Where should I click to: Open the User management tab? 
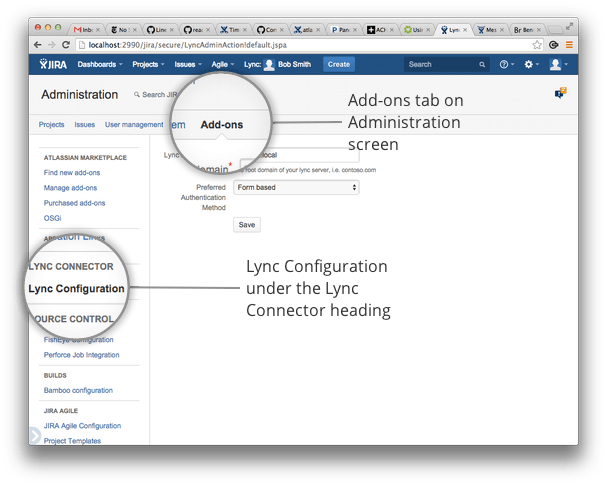tap(134, 125)
